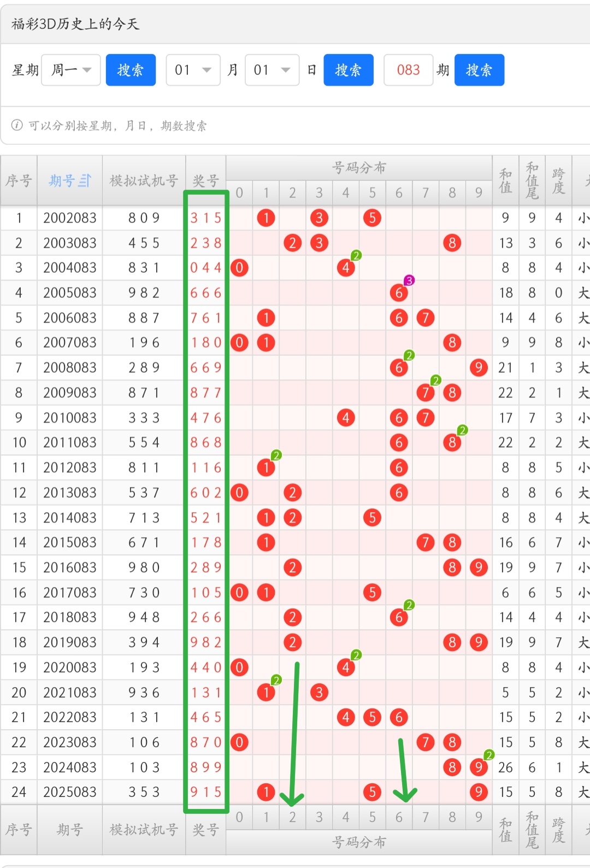The width and height of the screenshot is (590, 868).
Task: Click issue number 2020083
Action: pos(70,668)
